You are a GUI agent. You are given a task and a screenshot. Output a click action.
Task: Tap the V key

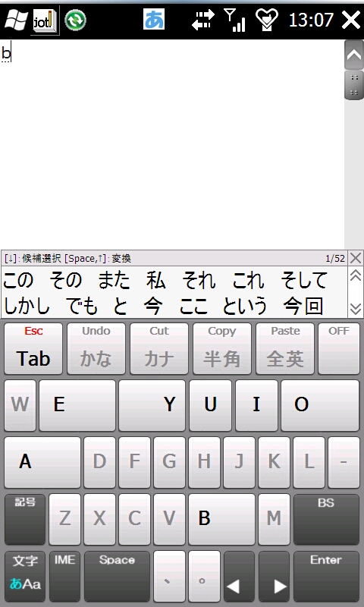[169, 519]
